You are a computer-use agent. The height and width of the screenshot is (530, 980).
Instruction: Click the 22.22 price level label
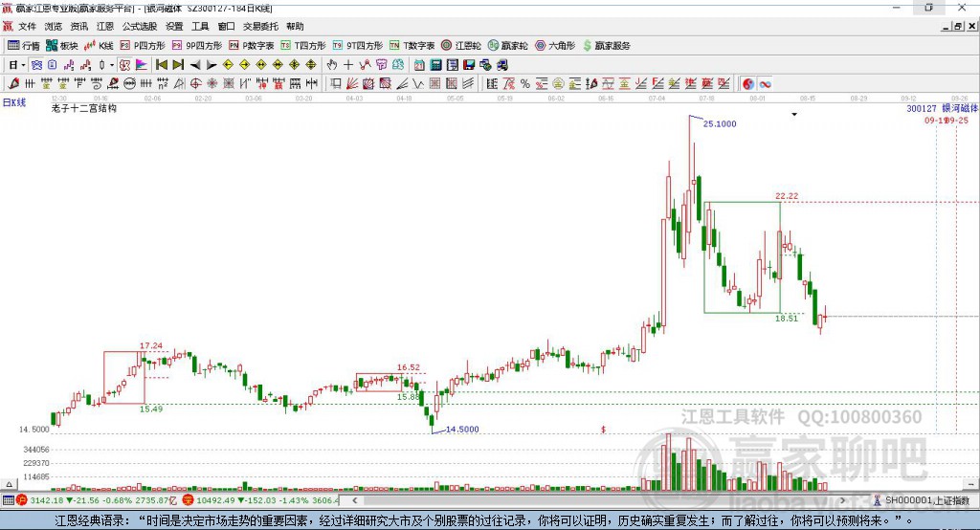click(787, 195)
